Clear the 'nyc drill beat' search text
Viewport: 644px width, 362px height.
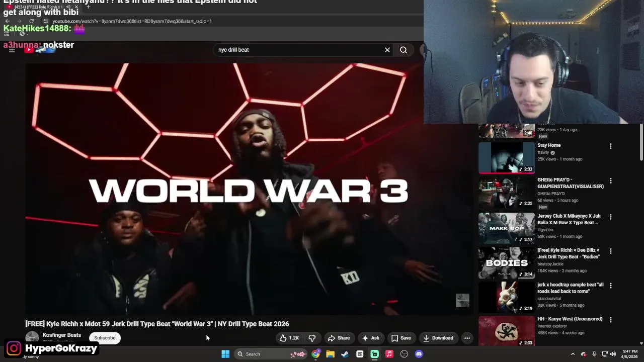pyautogui.click(x=387, y=50)
